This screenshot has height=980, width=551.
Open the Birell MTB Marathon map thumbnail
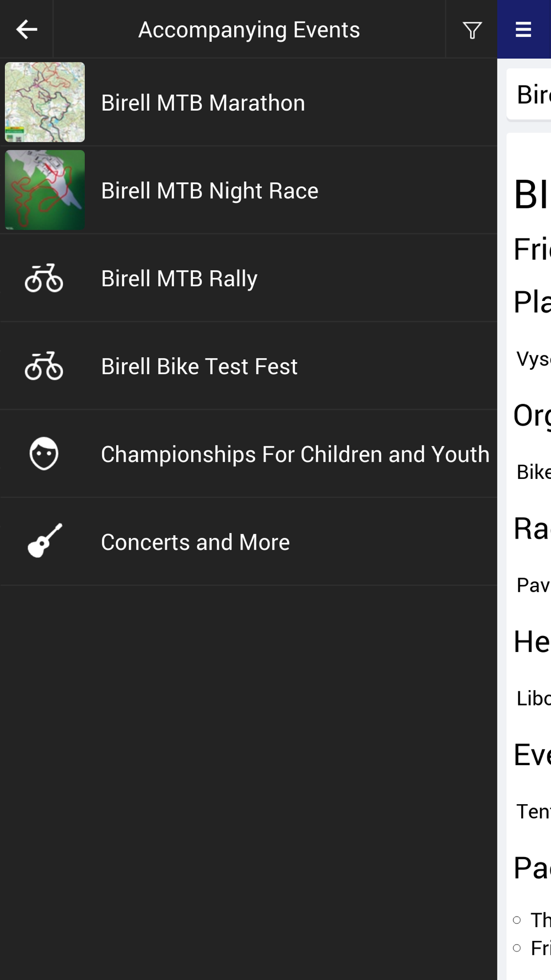click(45, 102)
